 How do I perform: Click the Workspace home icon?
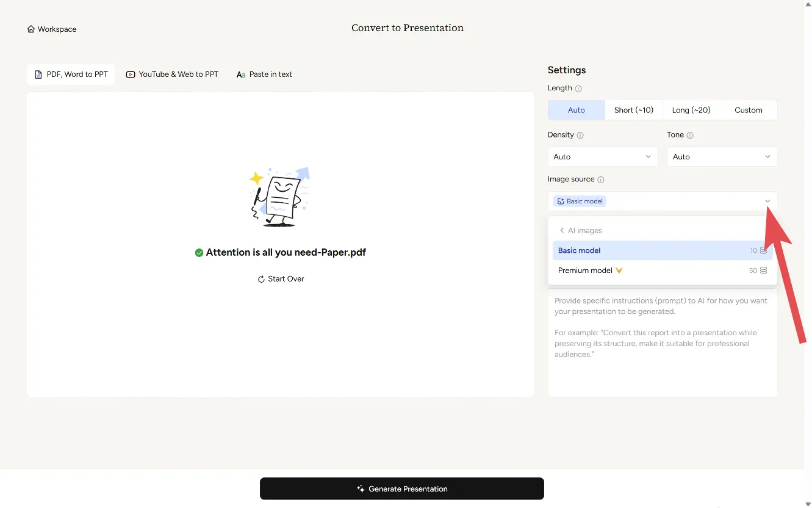point(31,29)
